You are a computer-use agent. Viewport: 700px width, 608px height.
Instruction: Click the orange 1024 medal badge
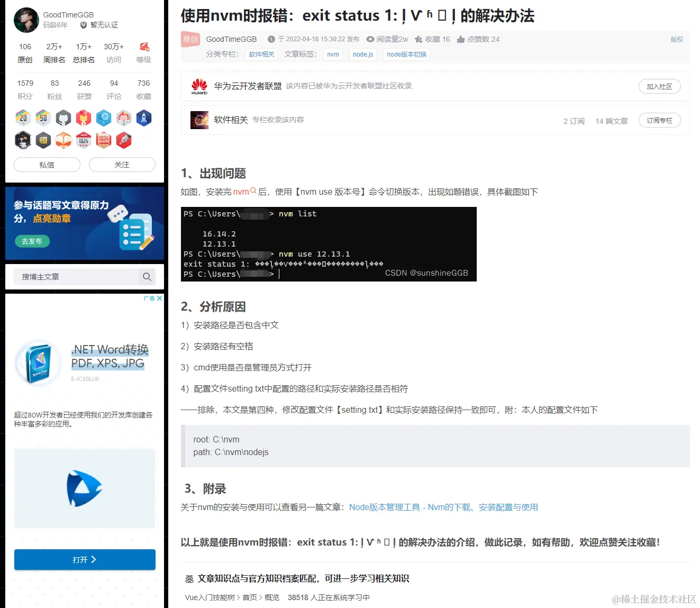pos(104,140)
